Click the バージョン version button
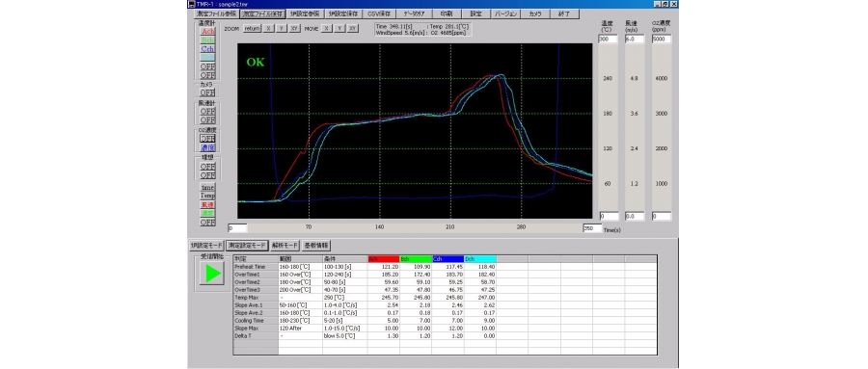 (505, 13)
